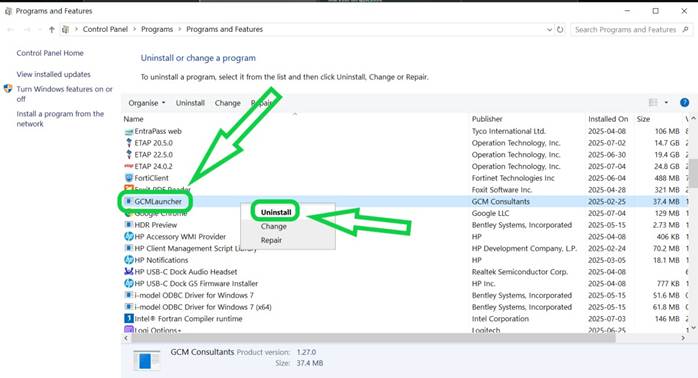The height and width of the screenshot is (378, 698).
Task: Sort the list by Name column header
Action: [x=134, y=119]
